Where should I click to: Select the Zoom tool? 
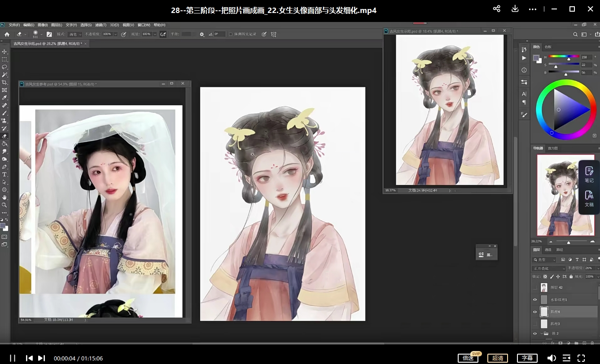point(4,204)
